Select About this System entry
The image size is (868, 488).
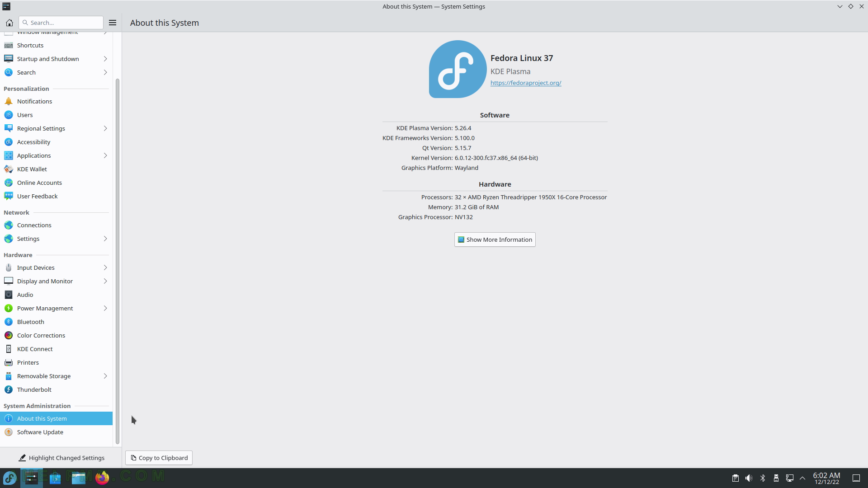click(56, 418)
